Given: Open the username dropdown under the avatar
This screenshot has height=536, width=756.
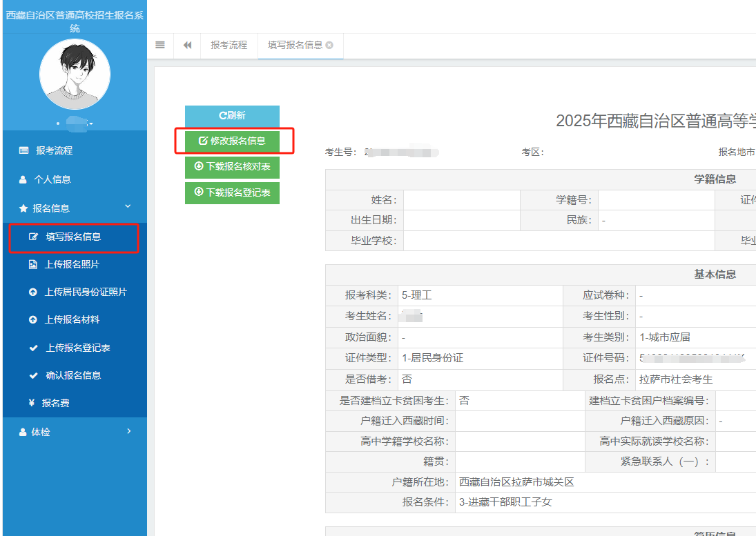Looking at the screenshot, I should click(75, 122).
